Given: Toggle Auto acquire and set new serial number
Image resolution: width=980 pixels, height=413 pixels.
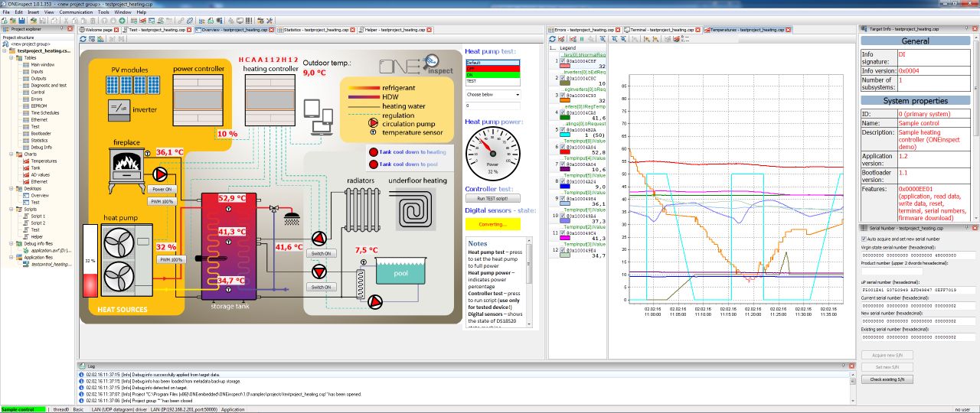Looking at the screenshot, I should point(864,239).
